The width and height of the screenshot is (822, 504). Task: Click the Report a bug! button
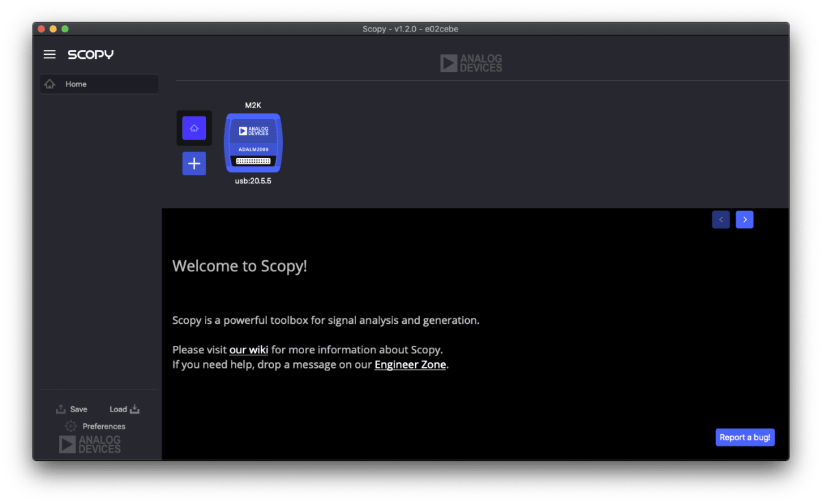(745, 437)
